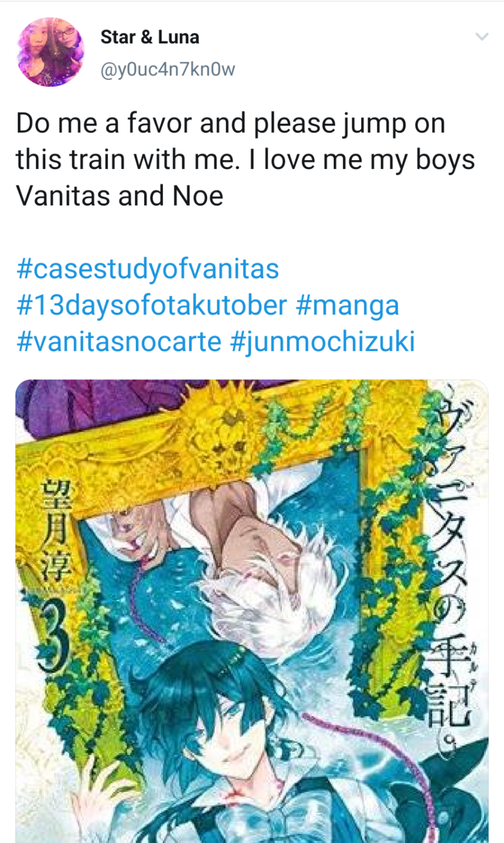Tap the #manga hashtag

(x=347, y=306)
